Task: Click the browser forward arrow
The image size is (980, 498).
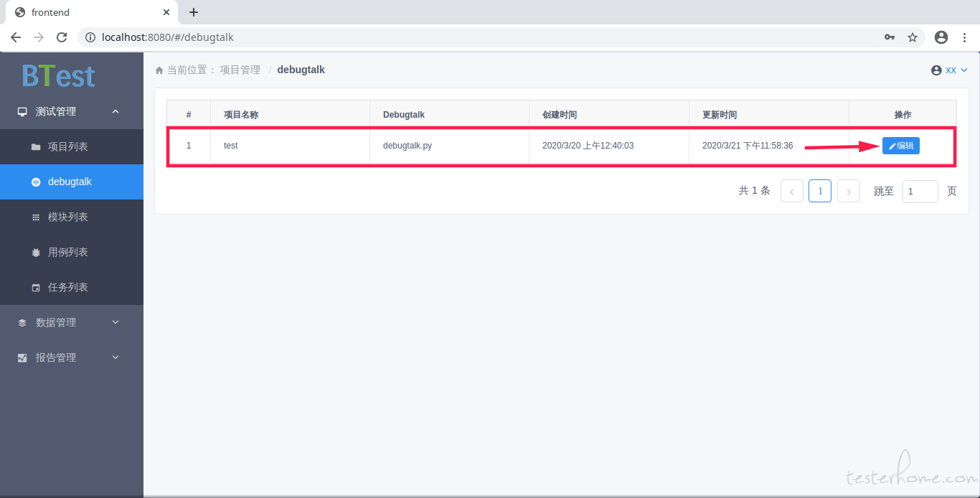Action: (x=39, y=37)
